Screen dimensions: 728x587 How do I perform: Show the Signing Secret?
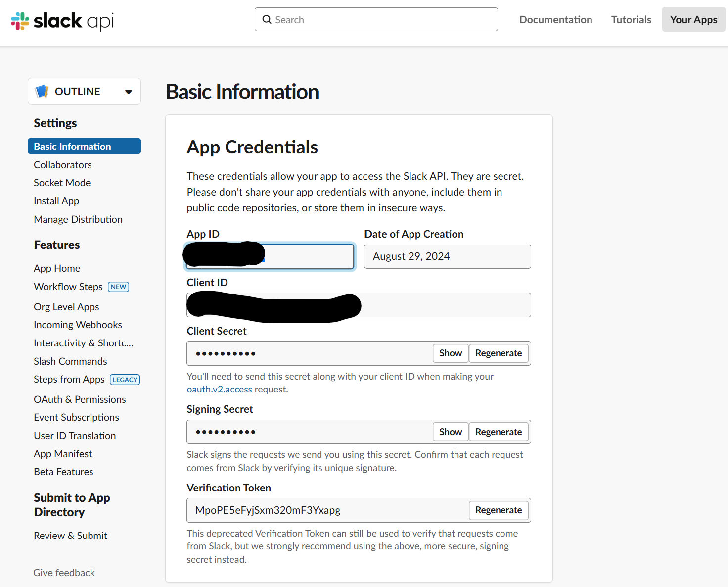451,432
